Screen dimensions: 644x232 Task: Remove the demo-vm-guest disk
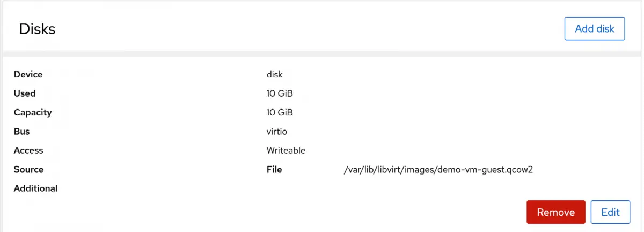(556, 212)
